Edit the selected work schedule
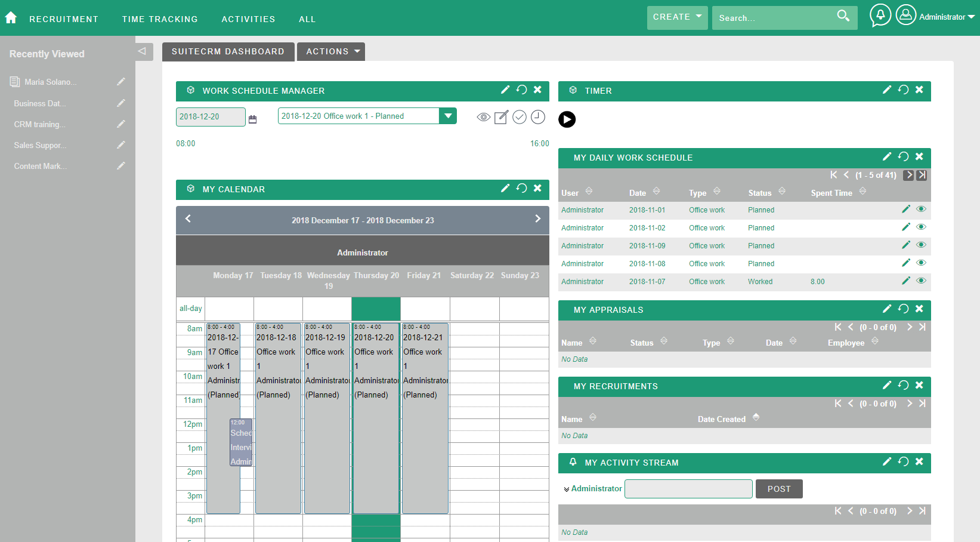 coord(502,117)
